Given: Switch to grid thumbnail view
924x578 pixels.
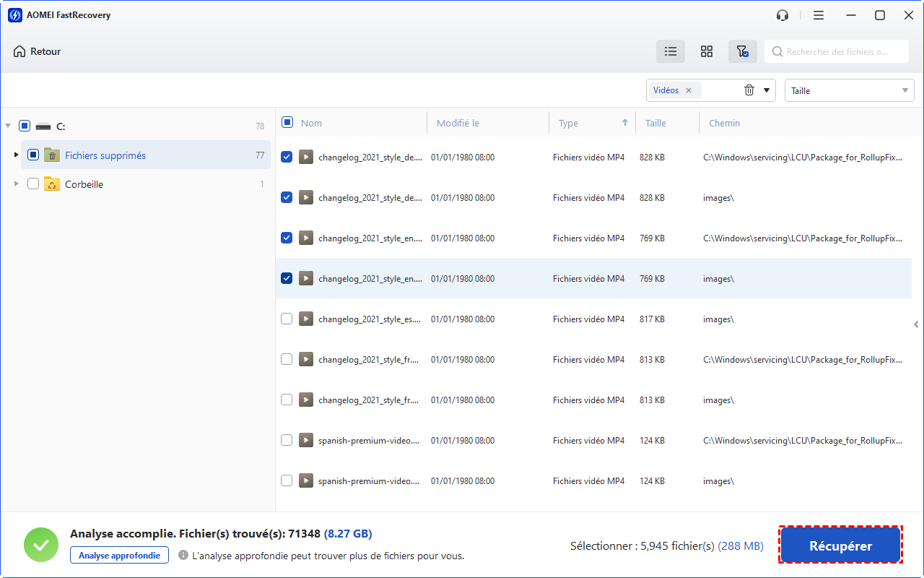Looking at the screenshot, I should (707, 51).
